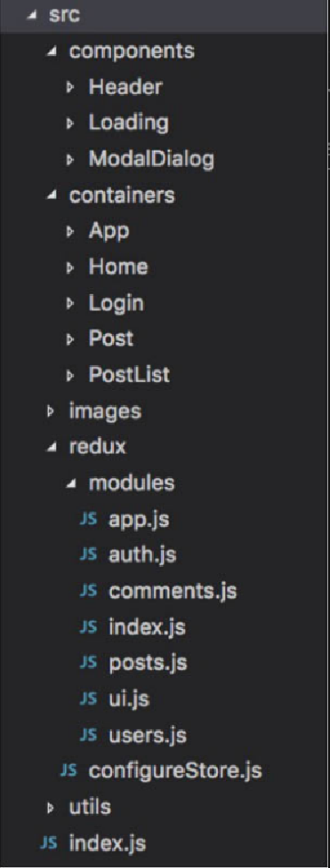Click the JS icon next to ui.js
Viewport: 330px width, 868px height.
tap(89, 700)
